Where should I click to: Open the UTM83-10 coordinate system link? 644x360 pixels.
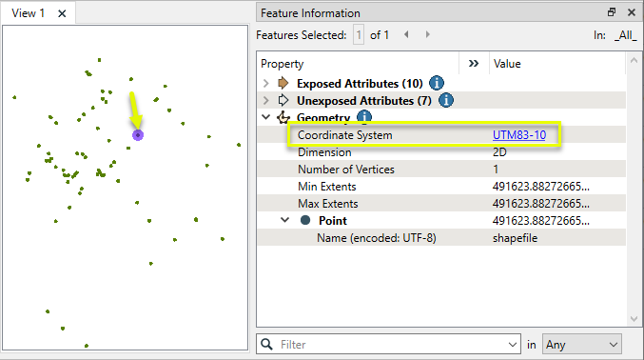point(519,135)
